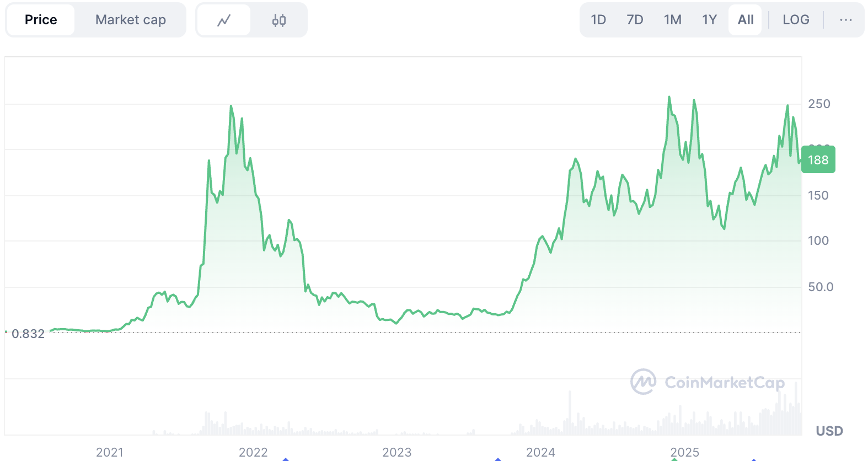Click the 0.832 starting price label
Viewport: 868px width, 461px height.
coord(28,334)
